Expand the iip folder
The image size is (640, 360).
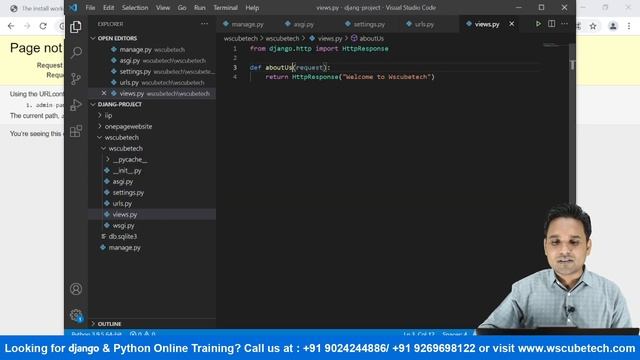pos(105,116)
